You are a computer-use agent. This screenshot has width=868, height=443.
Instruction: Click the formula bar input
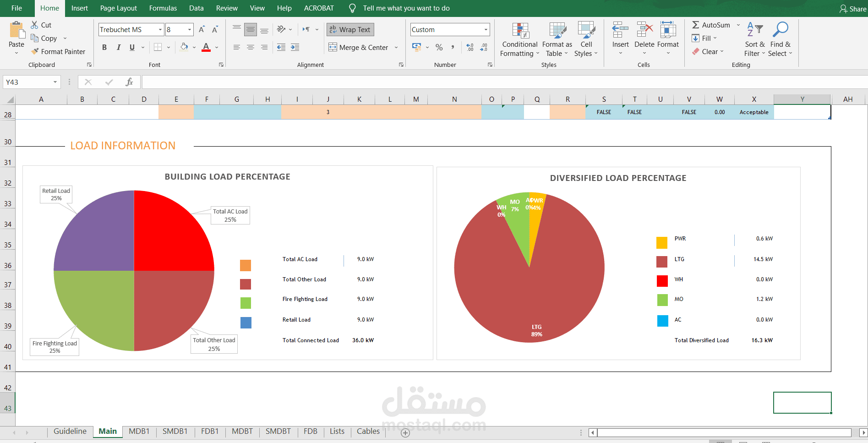[504, 82]
